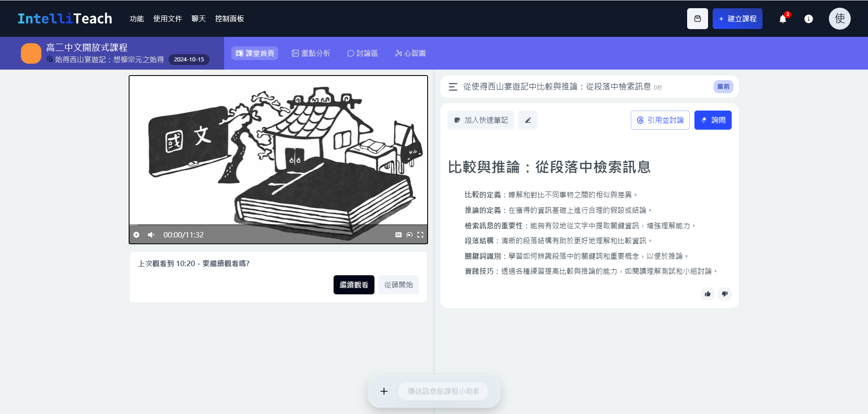This screenshot has width=868, height=414.
Task: Play the lesson video
Action: pyautogui.click(x=136, y=235)
